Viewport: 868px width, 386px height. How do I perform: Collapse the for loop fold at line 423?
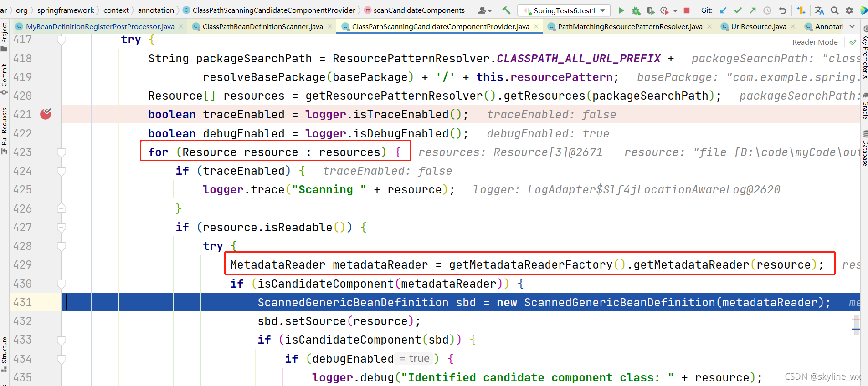(62, 152)
